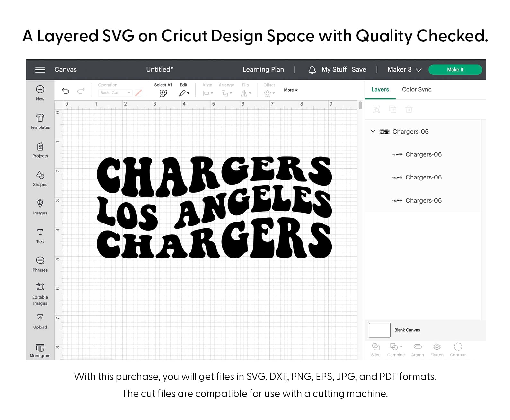Open the Maker 3 machine dropdown
510x420 pixels.
[404, 70]
